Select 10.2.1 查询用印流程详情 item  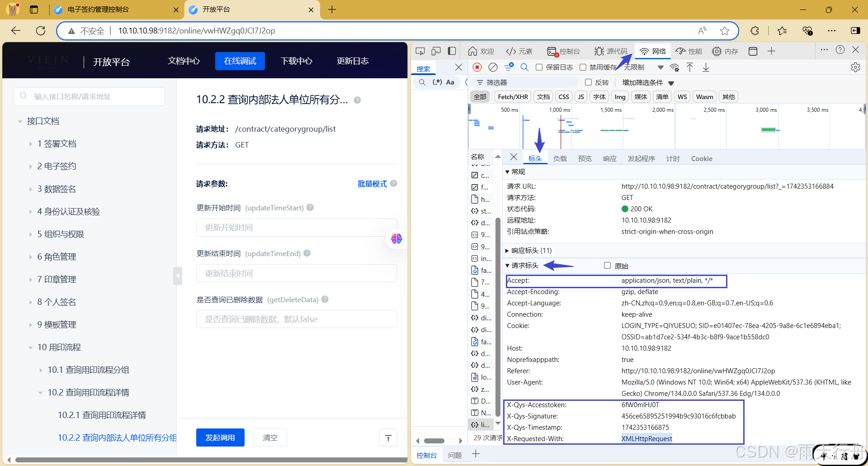point(102,415)
